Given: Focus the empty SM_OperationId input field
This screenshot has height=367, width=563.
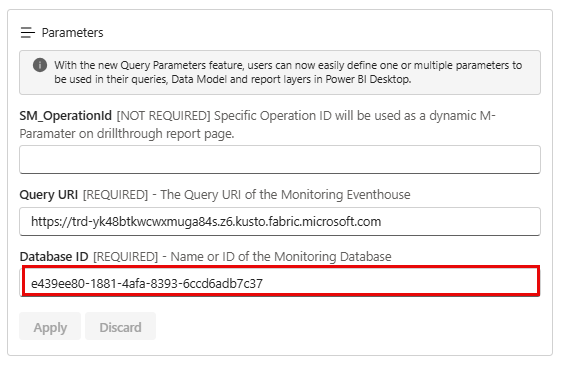Looking at the screenshot, I should [x=280, y=159].
